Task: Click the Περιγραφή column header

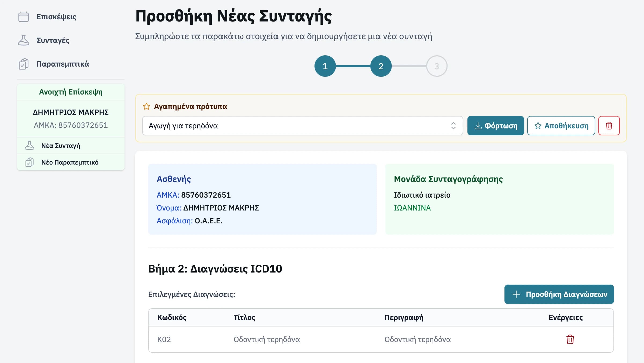Action: pos(404,317)
